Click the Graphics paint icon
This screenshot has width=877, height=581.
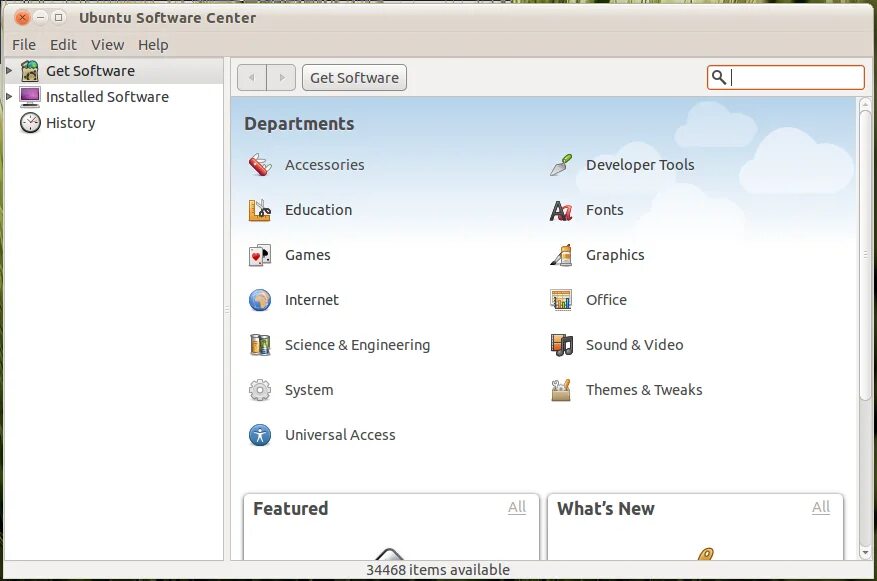(561, 256)
